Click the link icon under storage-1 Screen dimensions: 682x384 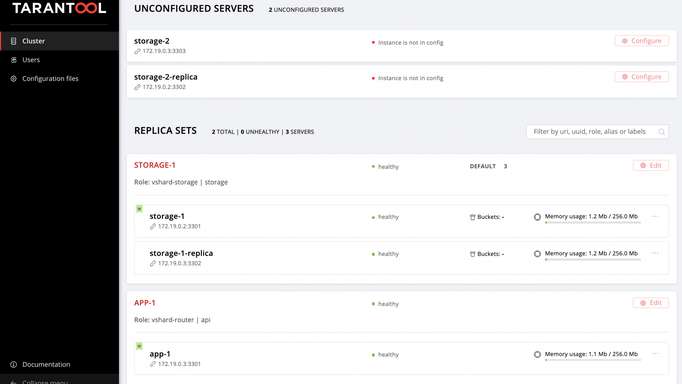[x=153, y=227]
